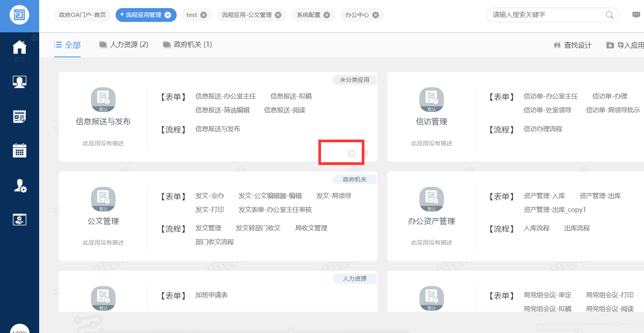The image size is (644, 333).
Task: Switch to the test tab
Action: coord(192,15)
